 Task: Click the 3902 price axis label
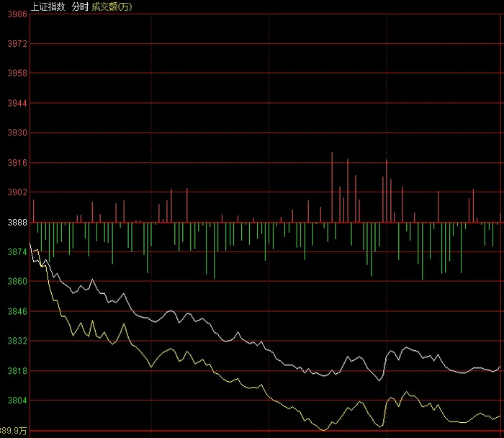click(x=17, y=192)
